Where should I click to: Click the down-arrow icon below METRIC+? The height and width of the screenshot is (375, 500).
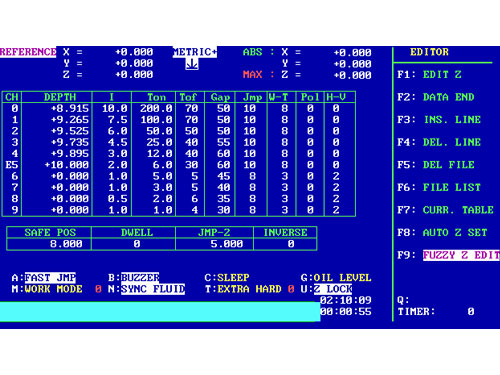pos(192,64)
